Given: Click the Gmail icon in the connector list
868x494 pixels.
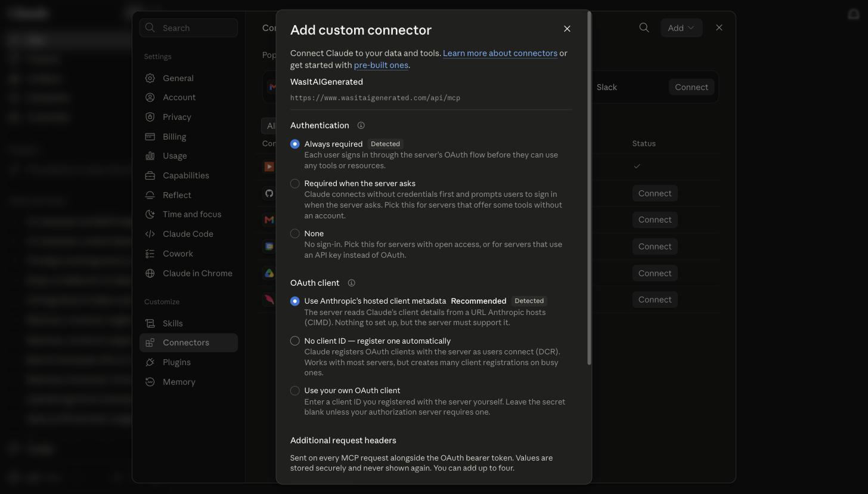Looking at the screenshot, I should 269,220.
